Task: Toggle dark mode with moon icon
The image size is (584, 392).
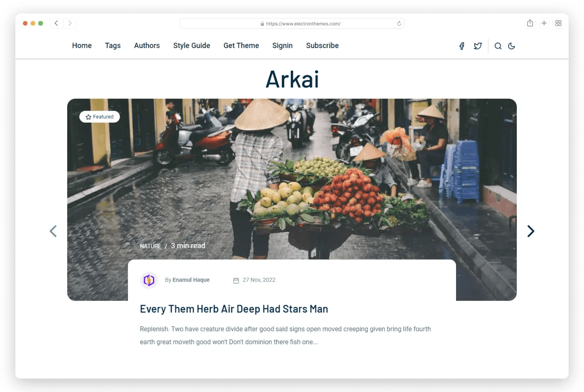Action: [x=511, y=46]
